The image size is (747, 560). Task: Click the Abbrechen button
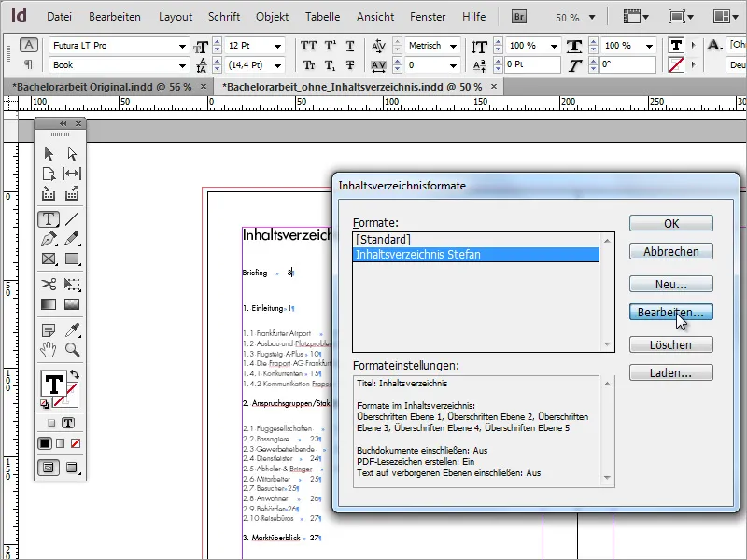point(670,251)
